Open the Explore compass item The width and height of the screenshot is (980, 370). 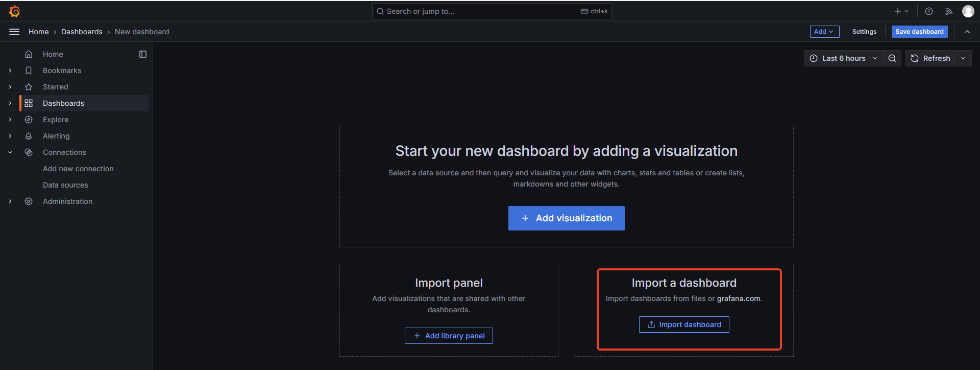(x=56, y=120)
